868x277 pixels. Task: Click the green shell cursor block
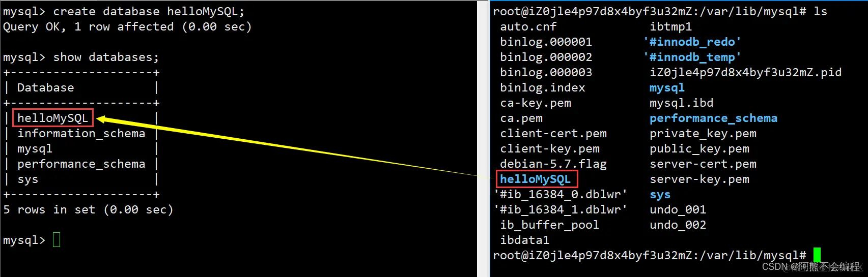pos(817,255)
